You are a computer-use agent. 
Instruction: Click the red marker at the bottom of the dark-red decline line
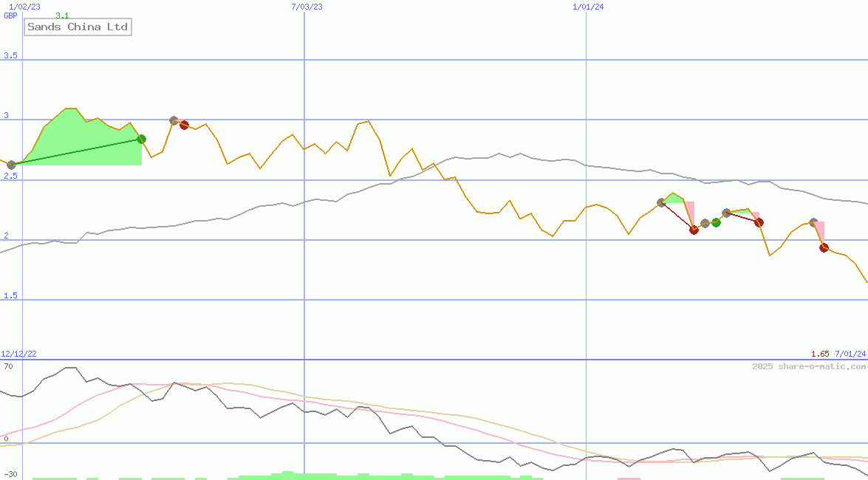click(x=694, y=230)
